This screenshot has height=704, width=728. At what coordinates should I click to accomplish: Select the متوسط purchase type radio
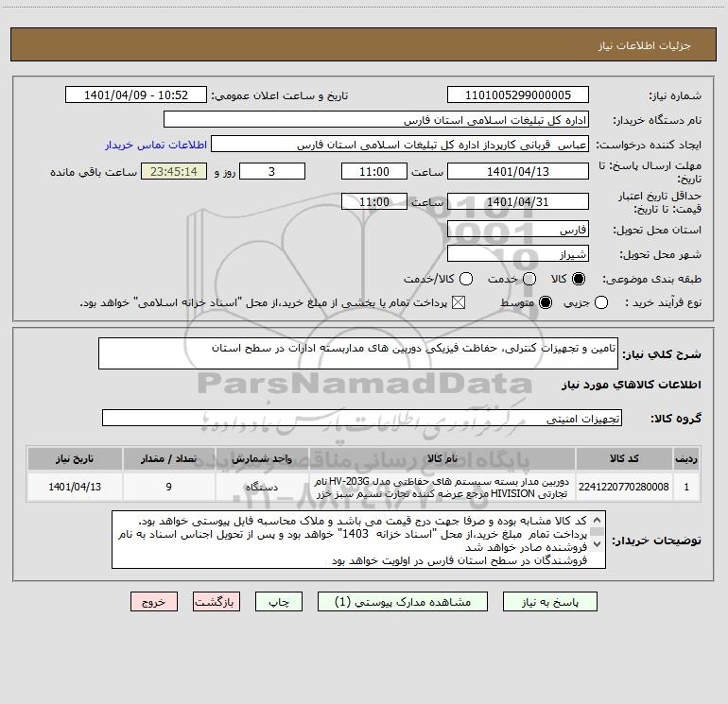tap(546, 302)
